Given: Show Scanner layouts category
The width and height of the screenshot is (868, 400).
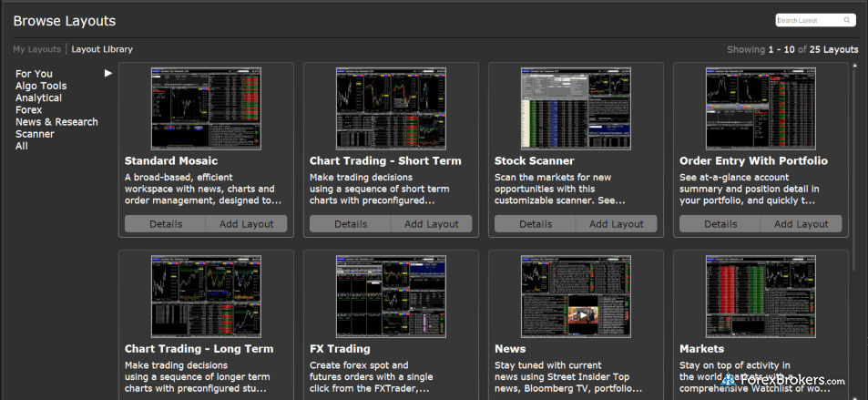Looking at the screenshot, I should (x=35, y=134).
